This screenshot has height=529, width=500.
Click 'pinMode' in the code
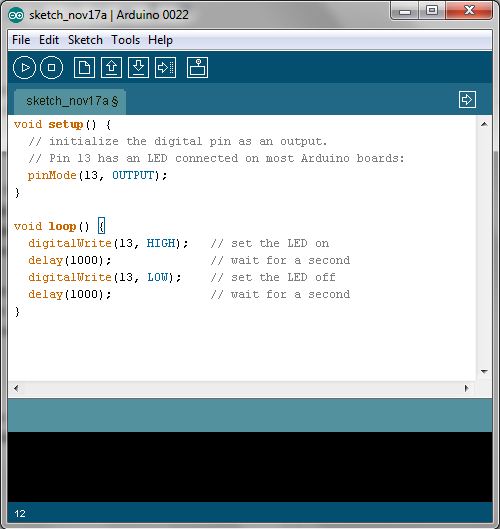pos(52,175)
